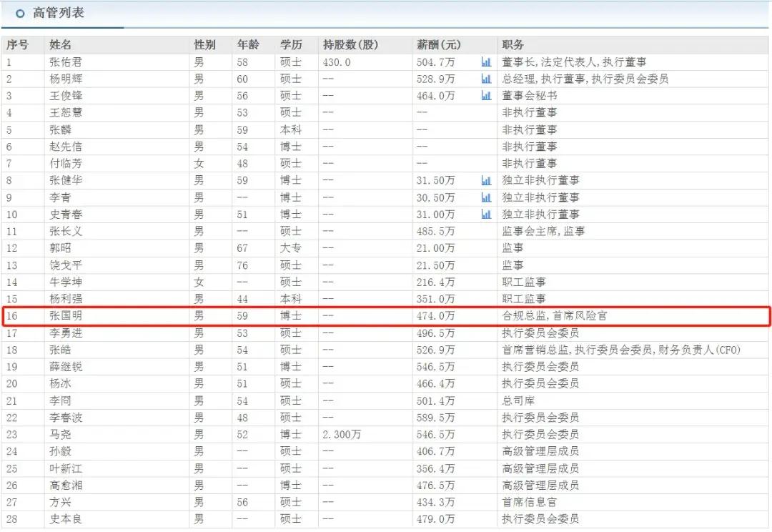Click the circle icon before 高管列表 title
The height and width of the screenshot is (532, 772).
[19, 12]
